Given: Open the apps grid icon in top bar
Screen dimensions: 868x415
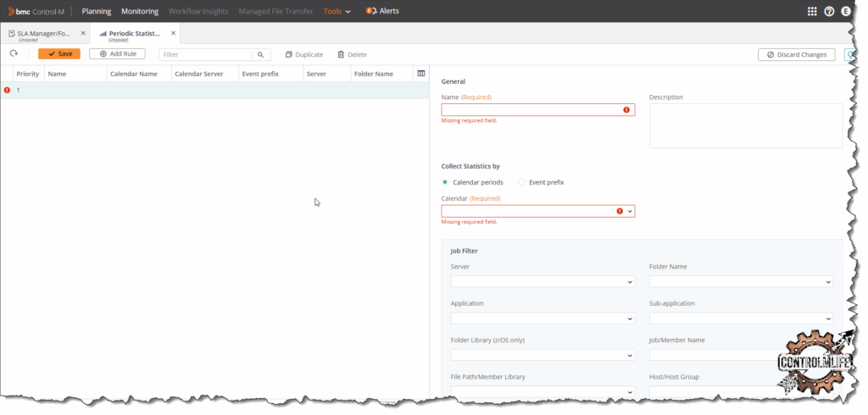Looking at the screenshot, I should coord(812,12).
